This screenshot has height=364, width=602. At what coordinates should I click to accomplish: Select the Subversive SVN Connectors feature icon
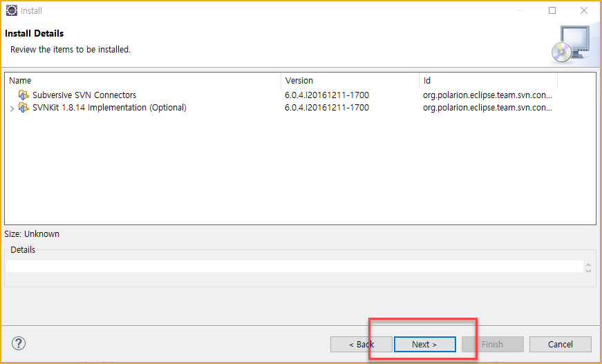[23, 95]
